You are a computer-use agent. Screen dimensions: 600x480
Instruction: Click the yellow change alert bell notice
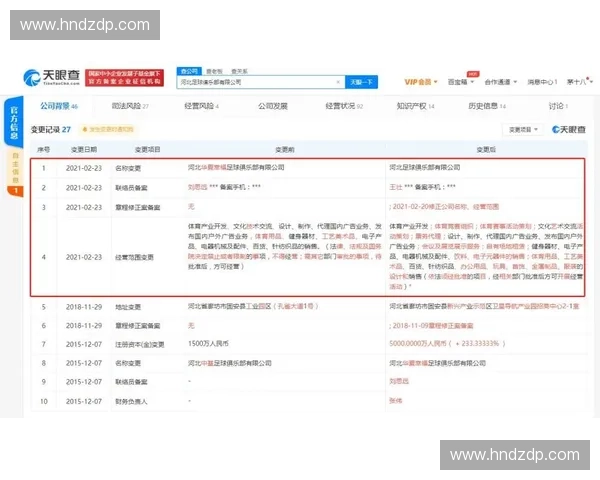(108, 130)
